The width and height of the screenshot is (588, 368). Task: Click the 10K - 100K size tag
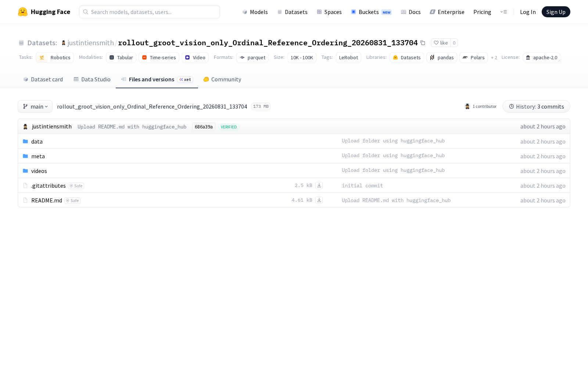[x=302, y=57]
